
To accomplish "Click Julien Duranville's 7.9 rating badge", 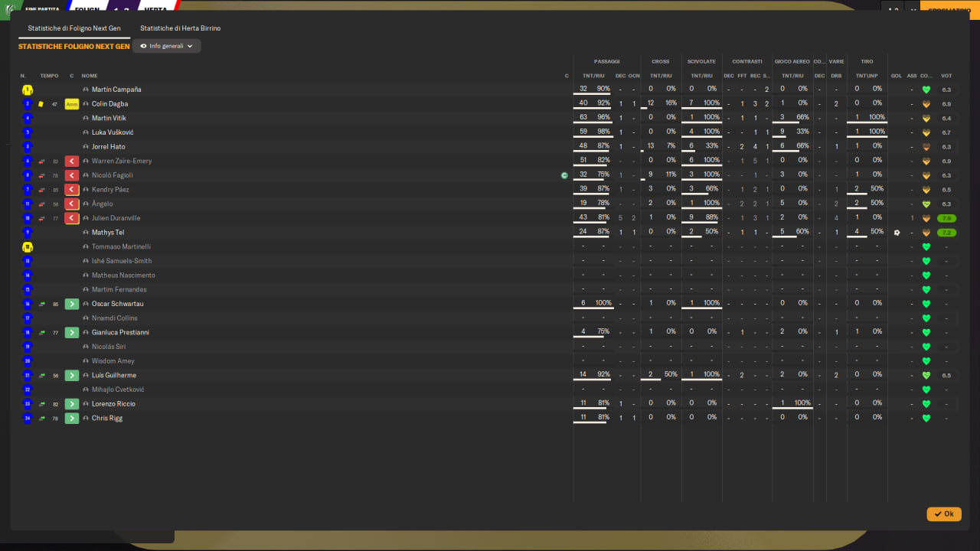I will coord(947,218).
